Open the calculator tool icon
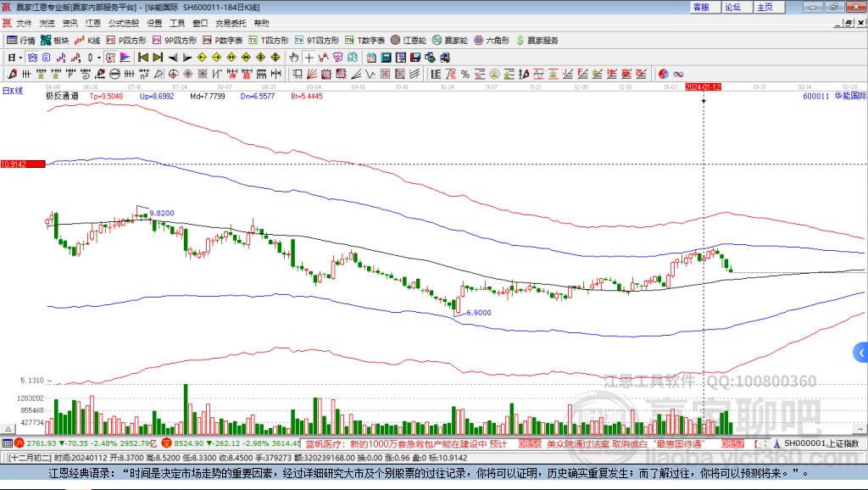The height and width of the screenshot is (490, 868). (386, 58)
